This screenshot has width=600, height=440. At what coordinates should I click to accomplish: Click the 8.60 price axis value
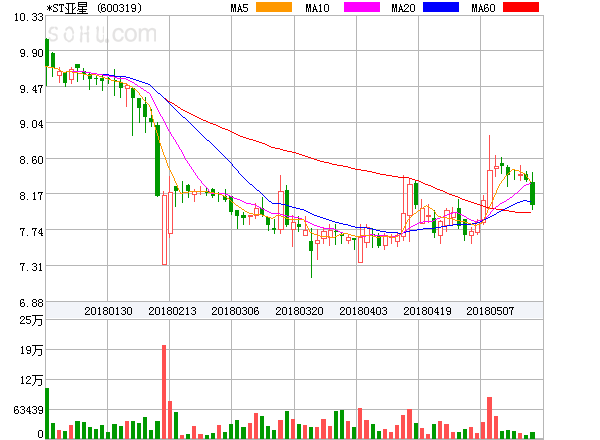click(x=31, y=160)
